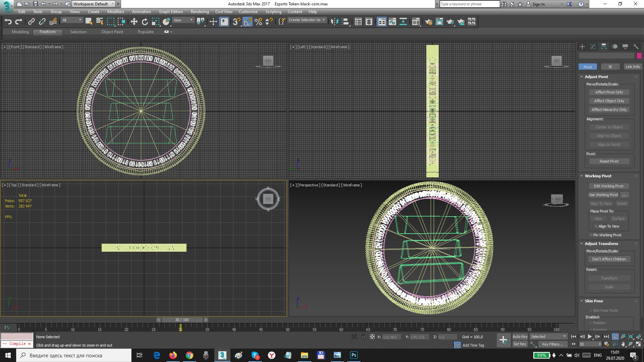Image resolution: width=644 pixels, height=362 pixels.
Task: Click Zoom Extents All icon
Action: click(x=639, y=337)
